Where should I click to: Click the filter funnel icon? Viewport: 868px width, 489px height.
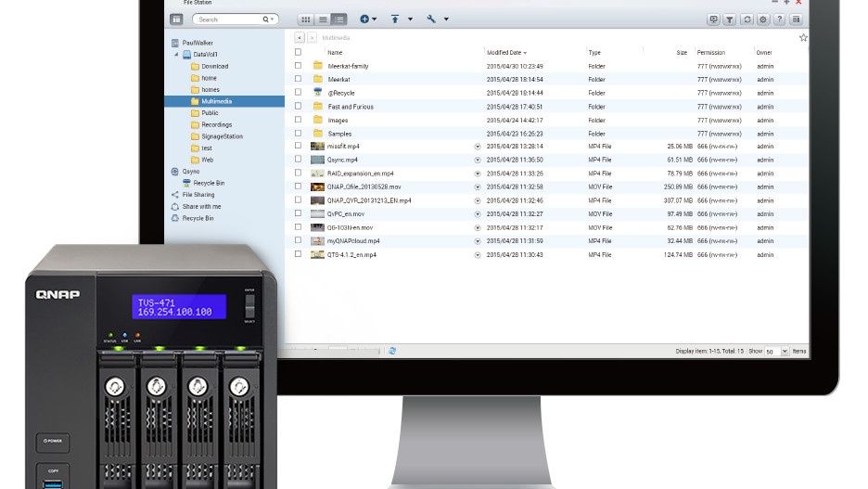tap(730, 19)
